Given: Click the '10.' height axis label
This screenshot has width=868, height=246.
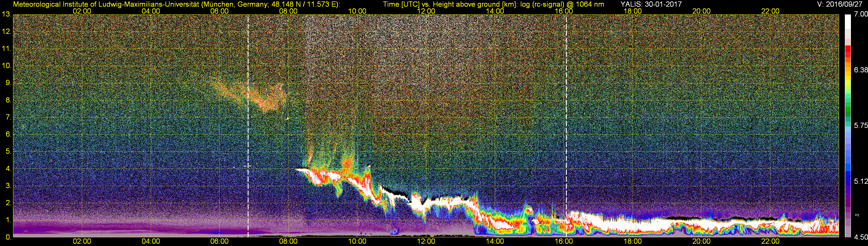Looking at the screenshot, I should pos(7,66).
